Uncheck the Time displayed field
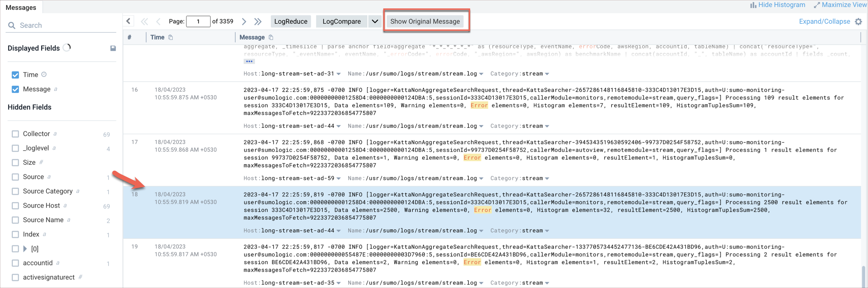868x288 pixels. (15, 75)
